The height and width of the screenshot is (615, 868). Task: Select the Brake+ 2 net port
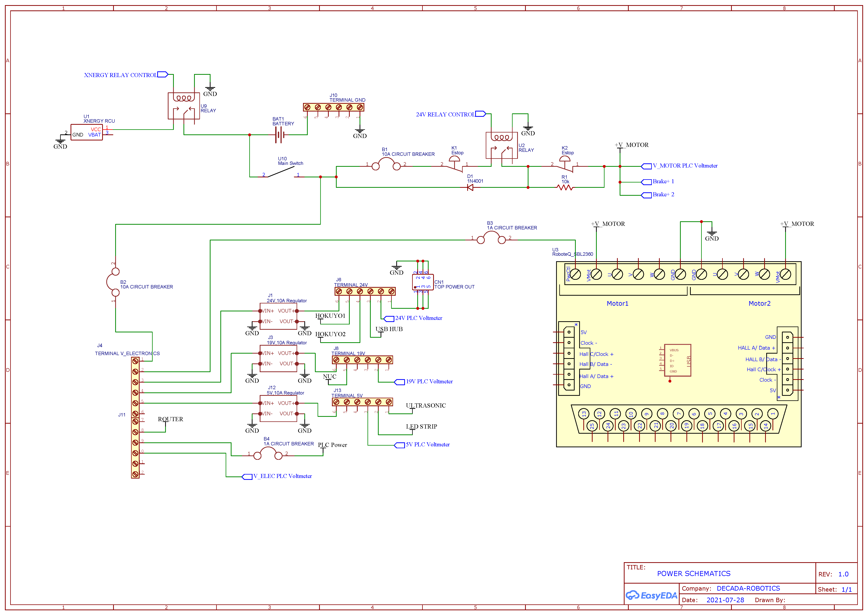pos(658,195)
